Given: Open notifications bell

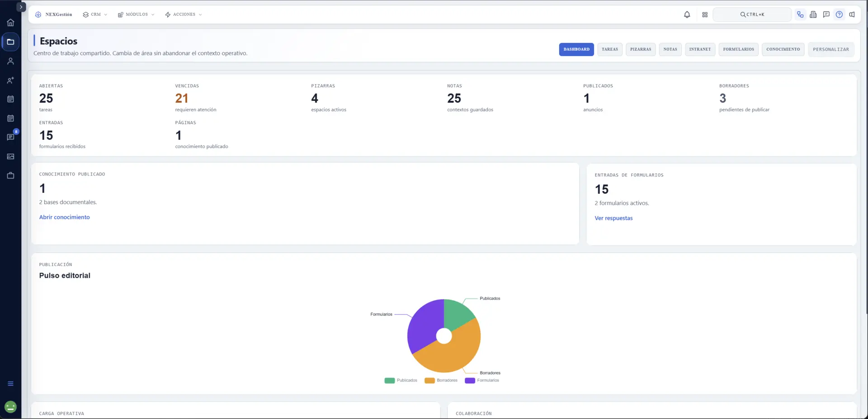Looking at the screenshot, I should tap(687, 14).
